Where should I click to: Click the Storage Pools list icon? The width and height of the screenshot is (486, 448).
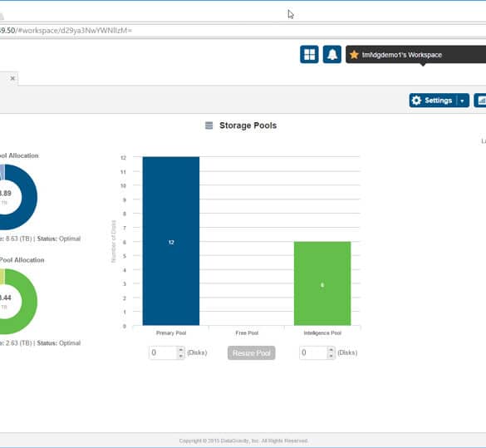[x=209, y=126]
